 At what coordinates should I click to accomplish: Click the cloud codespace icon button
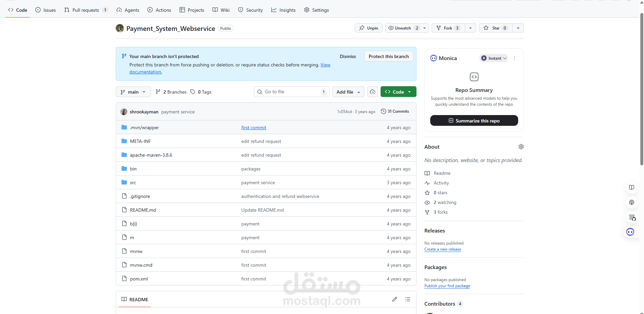[373, 92]
